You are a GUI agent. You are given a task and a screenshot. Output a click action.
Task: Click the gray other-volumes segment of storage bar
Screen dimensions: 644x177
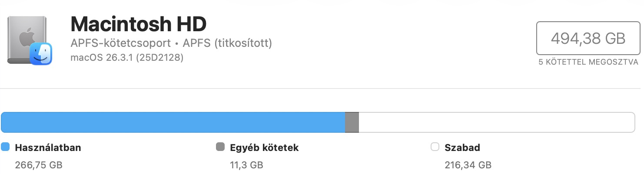(352, 122)
